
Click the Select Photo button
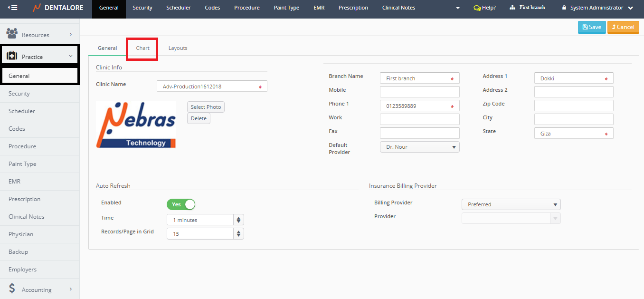point(206,107)
